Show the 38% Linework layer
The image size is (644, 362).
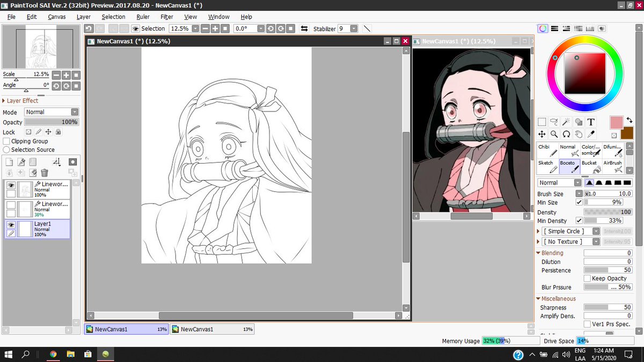tap(10, 205)
